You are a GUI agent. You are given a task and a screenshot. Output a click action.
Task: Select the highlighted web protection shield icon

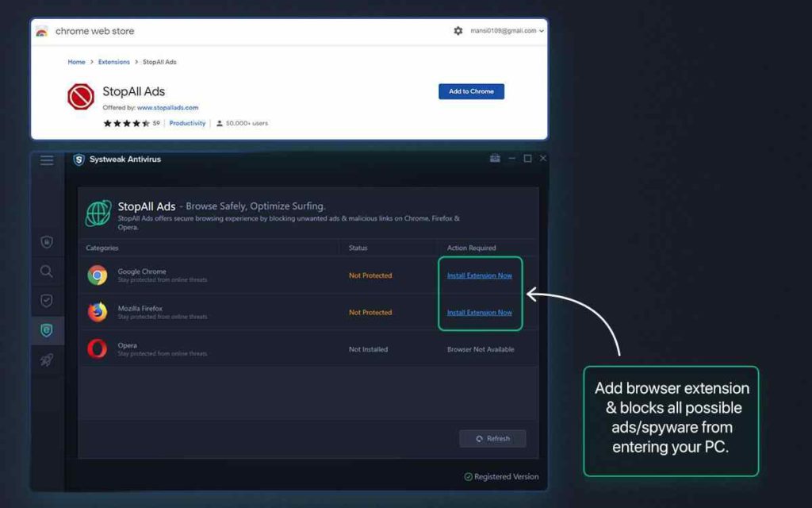47,330
